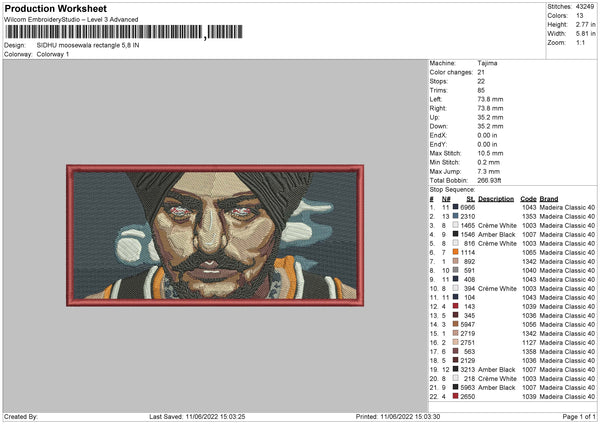The width and height of the screenshot is (600, 424).
Task: Click the 'Code' column header
Action: tap(528, 199)
